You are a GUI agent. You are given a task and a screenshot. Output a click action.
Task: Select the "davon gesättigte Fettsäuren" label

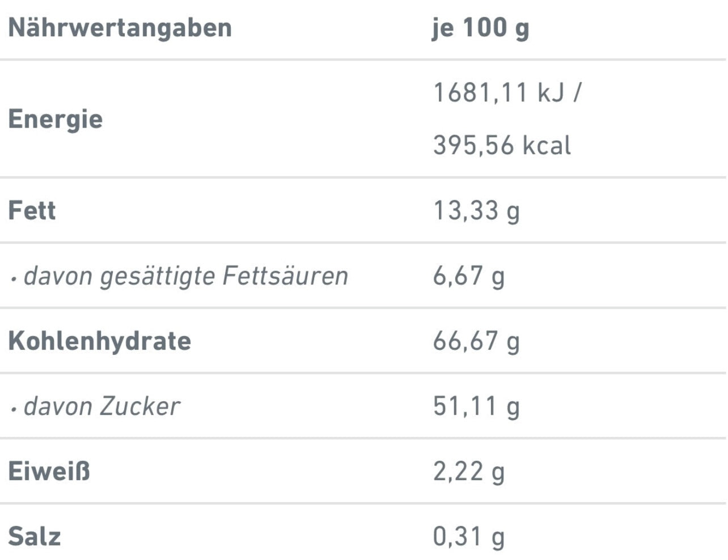(186, 276)
